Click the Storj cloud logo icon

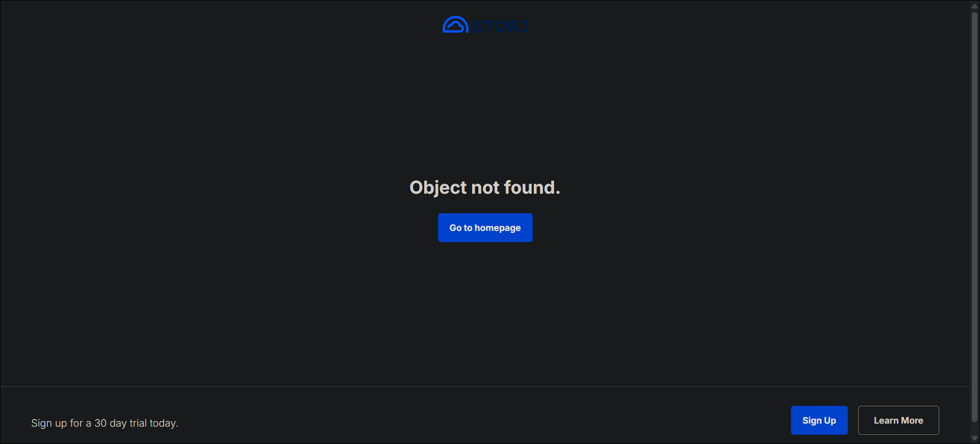coord(455,24)
